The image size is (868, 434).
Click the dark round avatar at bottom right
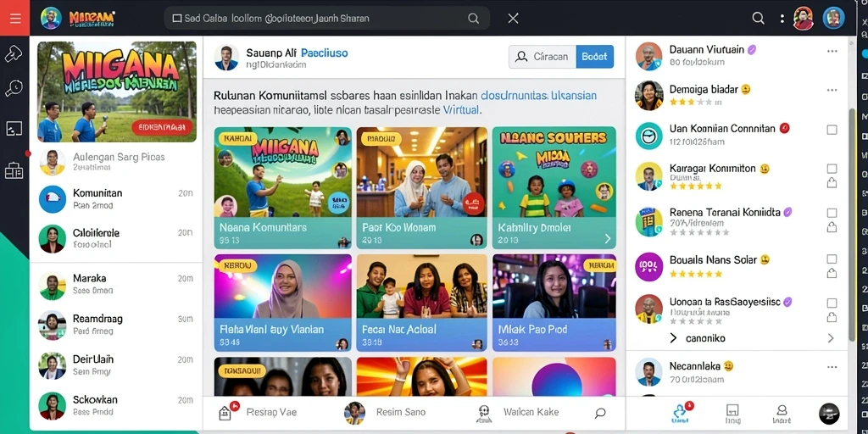pyautogui.click(x=829, y=414)
